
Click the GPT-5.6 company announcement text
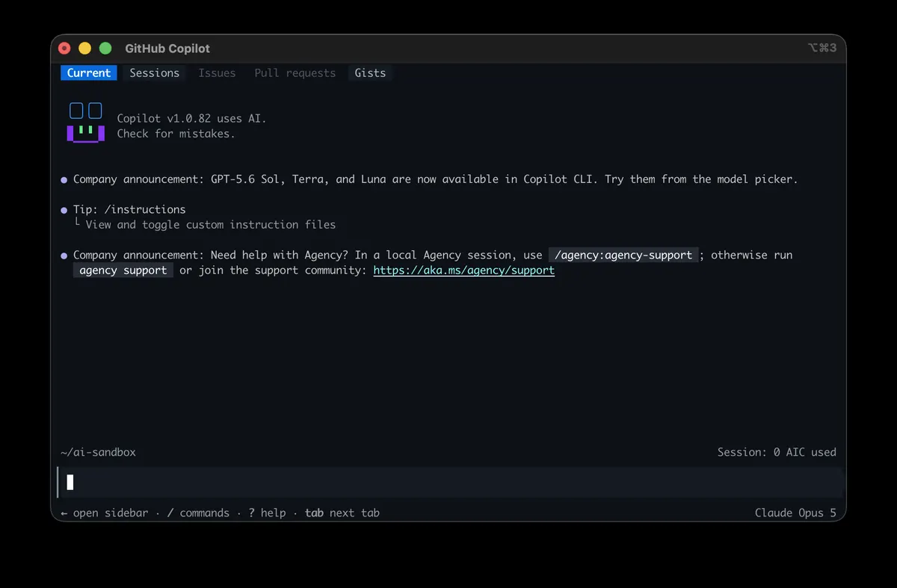point(435,179)
